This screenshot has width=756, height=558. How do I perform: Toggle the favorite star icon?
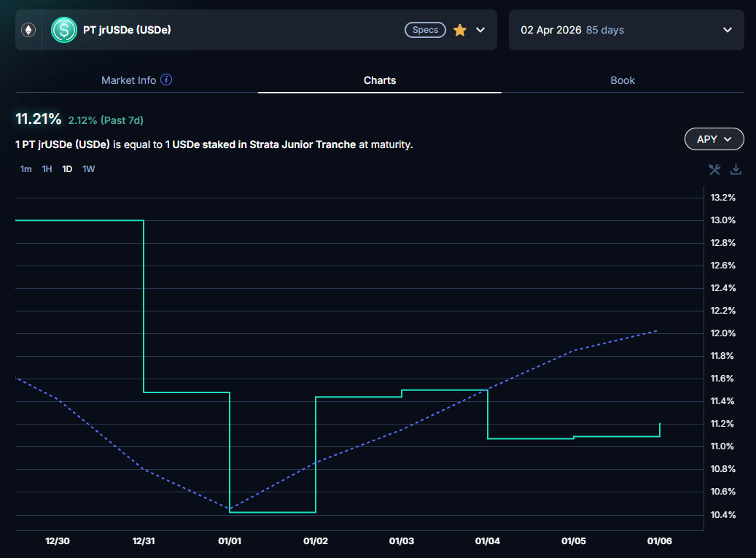[460, 30]
